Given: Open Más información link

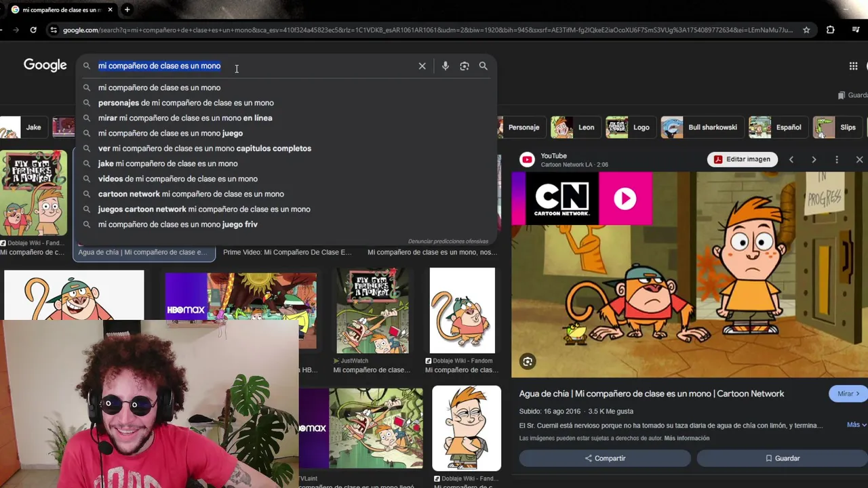Looking at the screenshot, I should [x=686, y=439].
